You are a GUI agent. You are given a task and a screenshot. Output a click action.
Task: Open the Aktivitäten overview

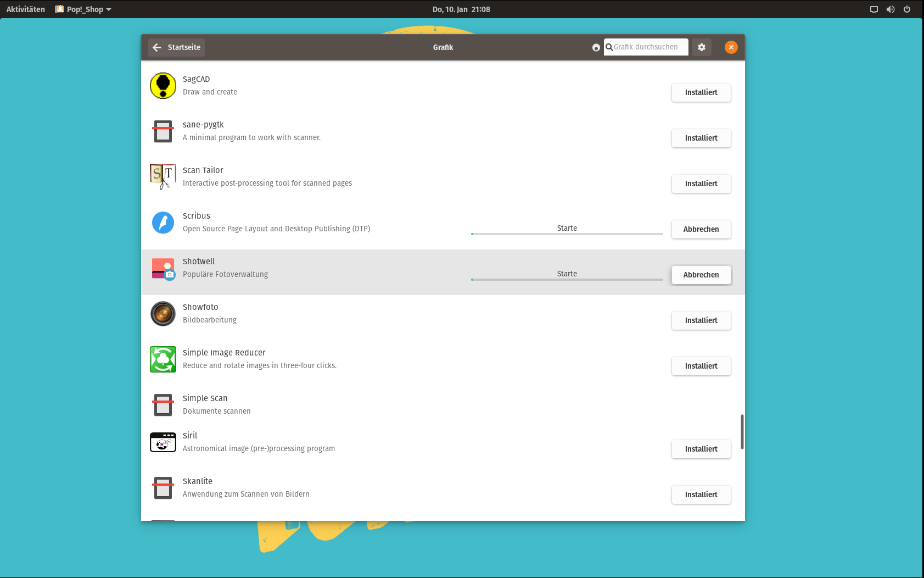[x=26, y=9]
